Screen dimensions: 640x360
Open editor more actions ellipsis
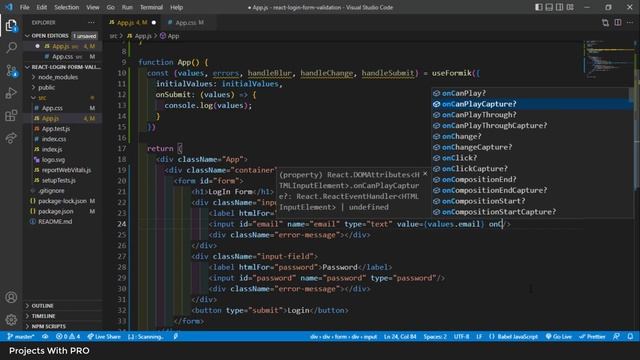(x=630, y=22)
